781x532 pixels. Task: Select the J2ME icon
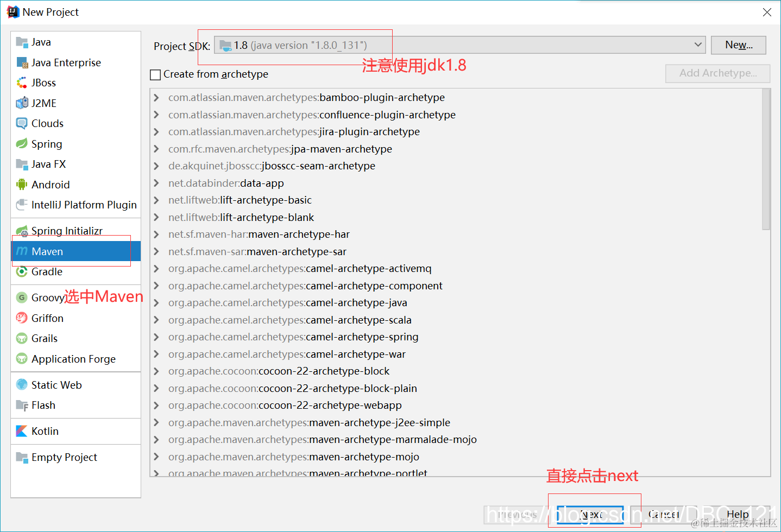point(22,103)
